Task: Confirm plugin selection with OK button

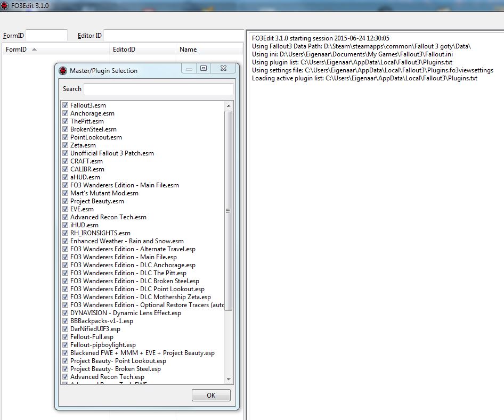Action: 211,396
